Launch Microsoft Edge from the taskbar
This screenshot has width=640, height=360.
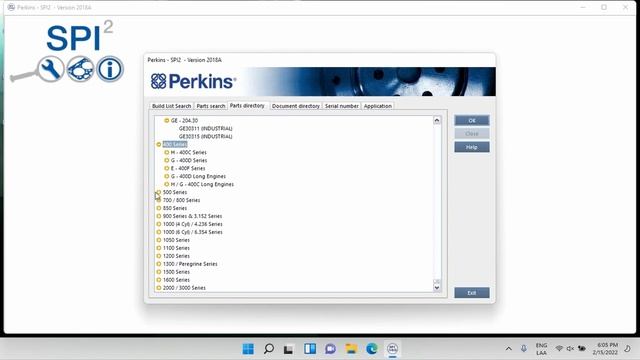(x=371, y=349)
